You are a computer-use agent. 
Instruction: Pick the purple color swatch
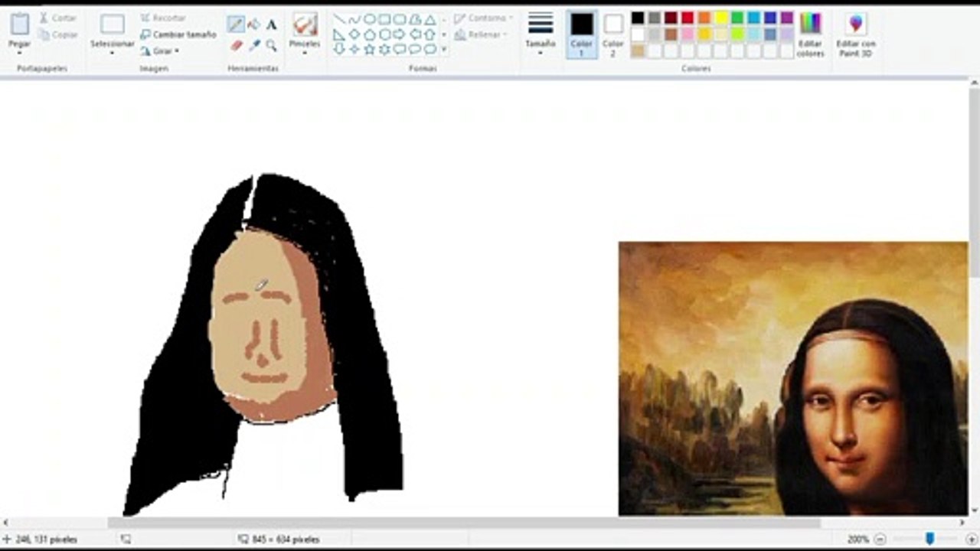coord(787,18)
